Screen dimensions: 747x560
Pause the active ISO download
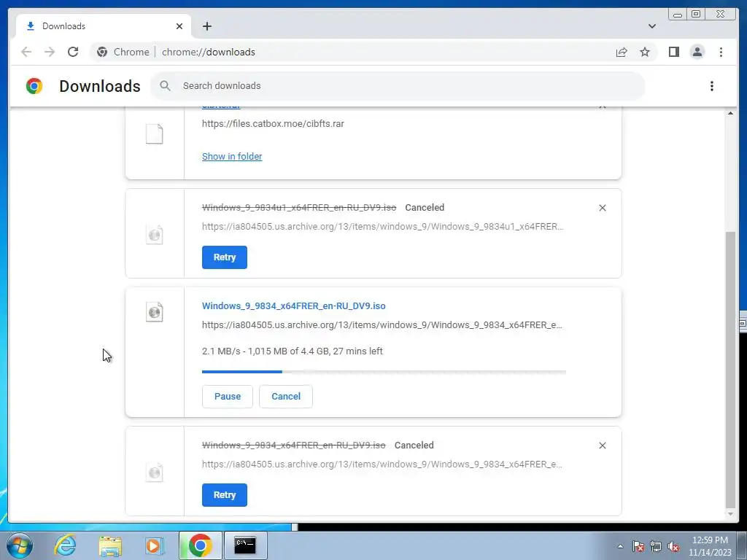(228, 396)
